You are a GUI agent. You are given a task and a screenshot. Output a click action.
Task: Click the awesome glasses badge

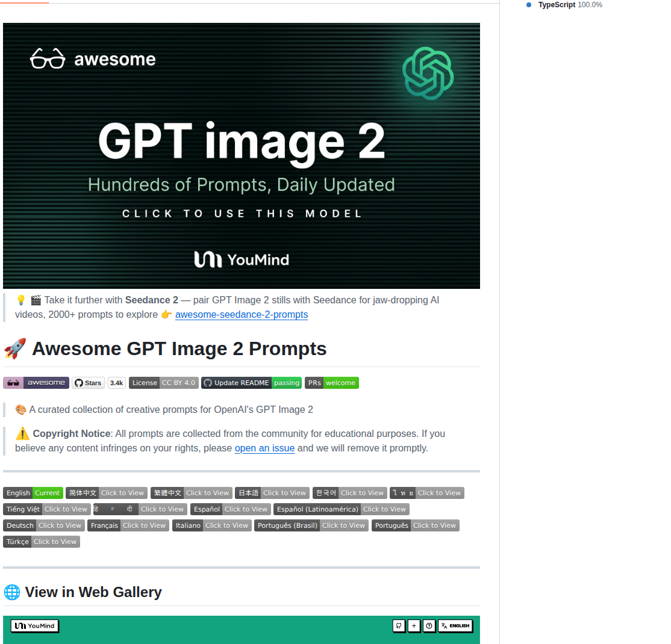tap(36, 383)
